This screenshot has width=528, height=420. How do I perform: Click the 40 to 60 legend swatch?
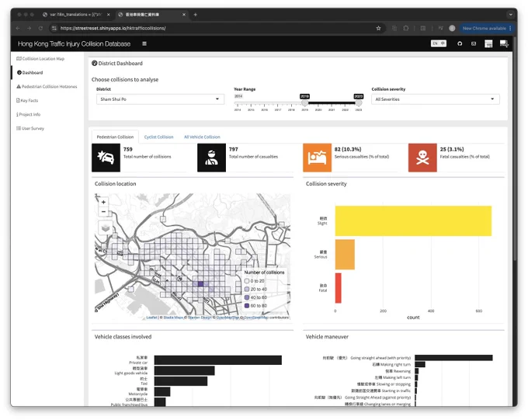tap(246, 297)
